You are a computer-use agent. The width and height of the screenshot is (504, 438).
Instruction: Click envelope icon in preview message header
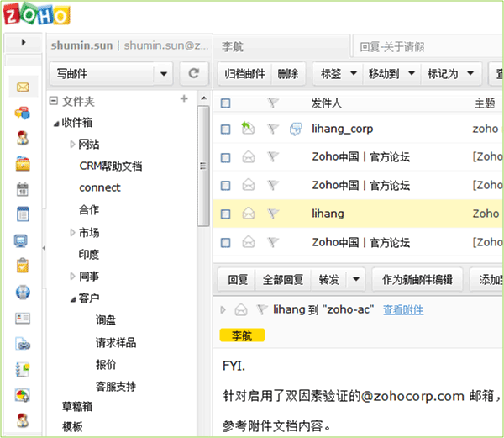click(x=241, y=310)
